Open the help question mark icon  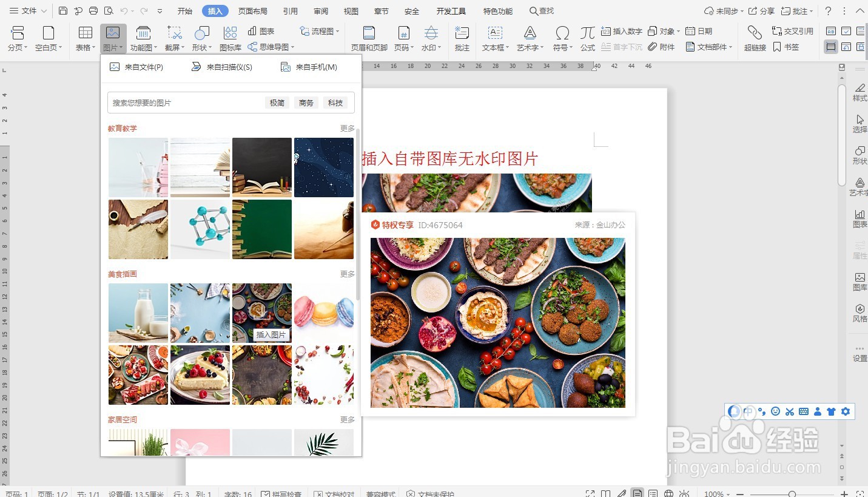point(829,11)
